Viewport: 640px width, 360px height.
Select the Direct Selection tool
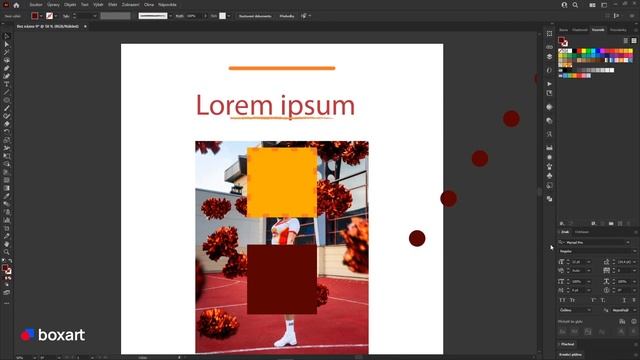(7, 44)
